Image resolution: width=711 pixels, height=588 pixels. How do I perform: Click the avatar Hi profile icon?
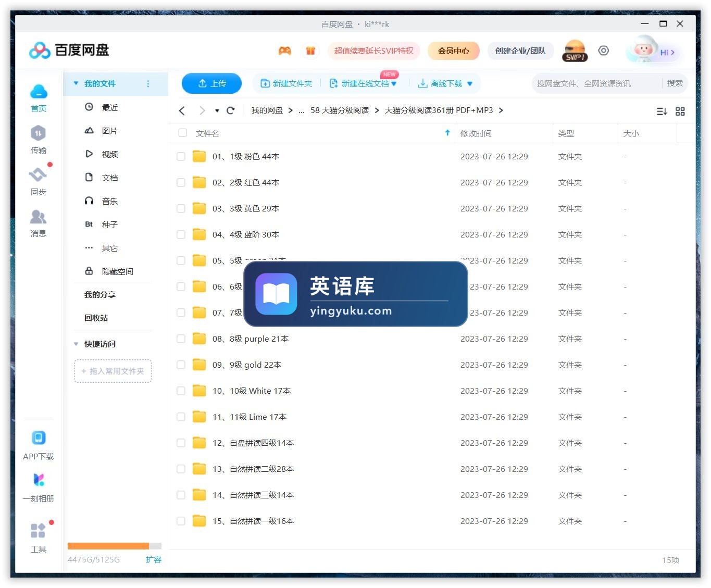(653, 51)
